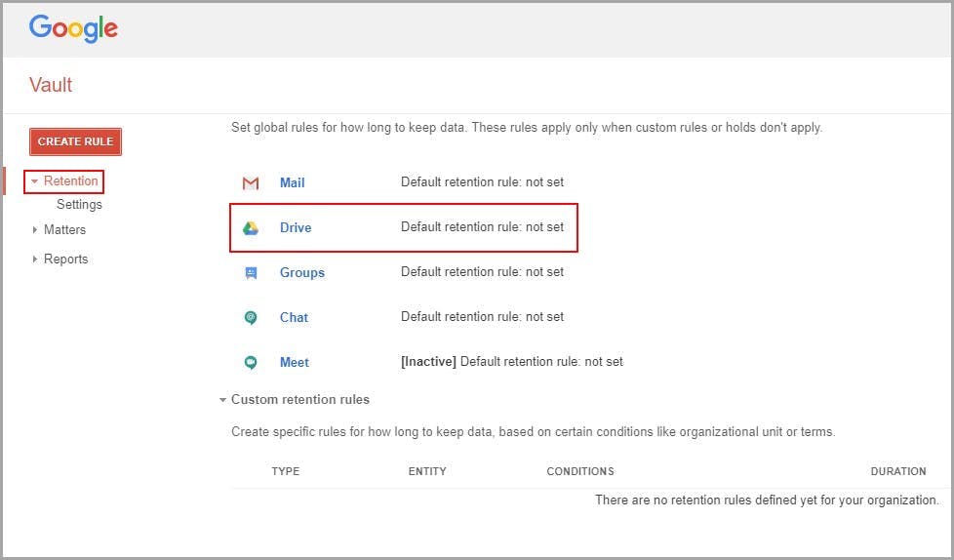Select Reports in the sidebar
Image resolution: width=954 pixels, height=560 pixels.
[x=65, y=260]
